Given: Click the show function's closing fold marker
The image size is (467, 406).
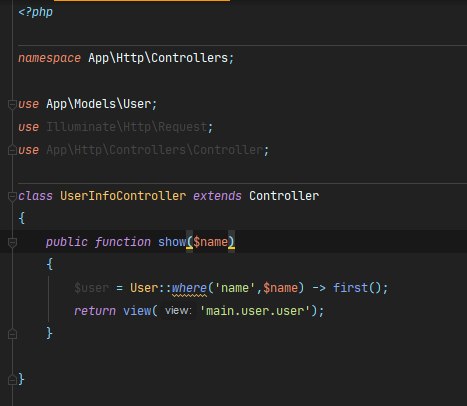Looking at the screenshot, I should click(x=12, y=334).
